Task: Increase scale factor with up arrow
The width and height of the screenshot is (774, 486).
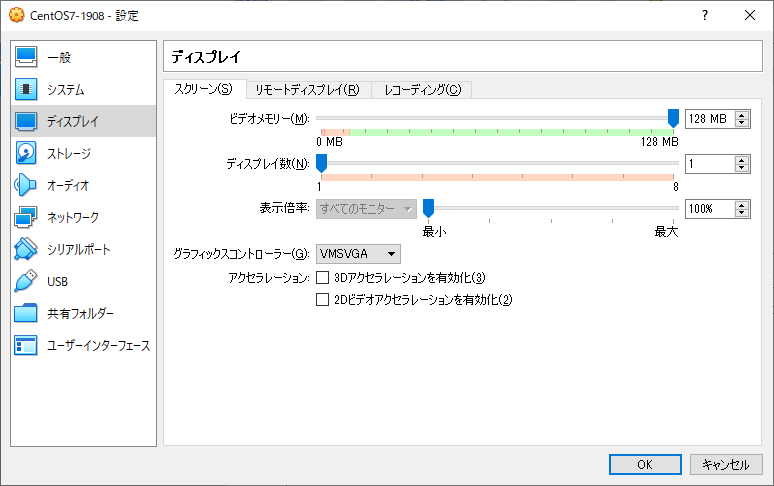Action: click(742, 205)
